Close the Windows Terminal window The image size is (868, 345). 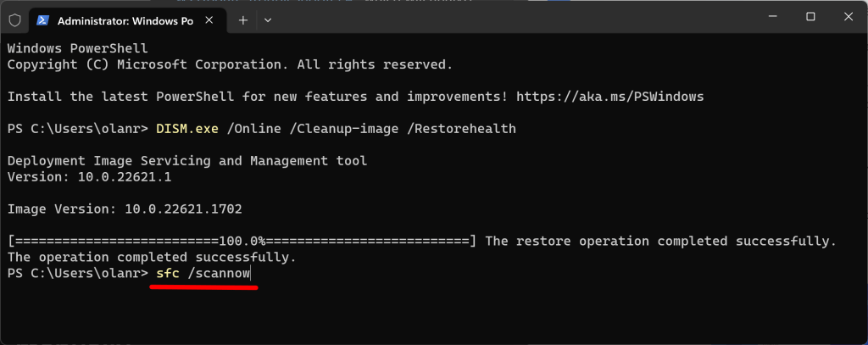[849, 18]
